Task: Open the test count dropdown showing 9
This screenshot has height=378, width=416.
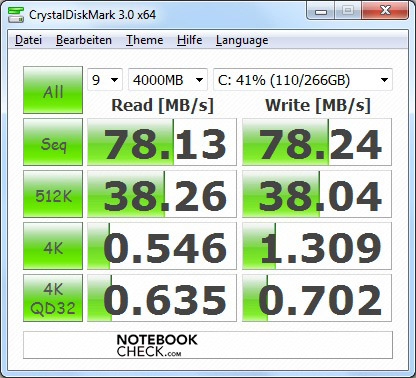Action: click(x=105, y=80)
